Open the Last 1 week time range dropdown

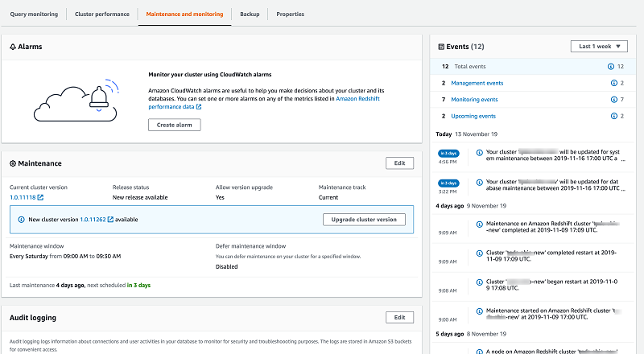[598, 47]
